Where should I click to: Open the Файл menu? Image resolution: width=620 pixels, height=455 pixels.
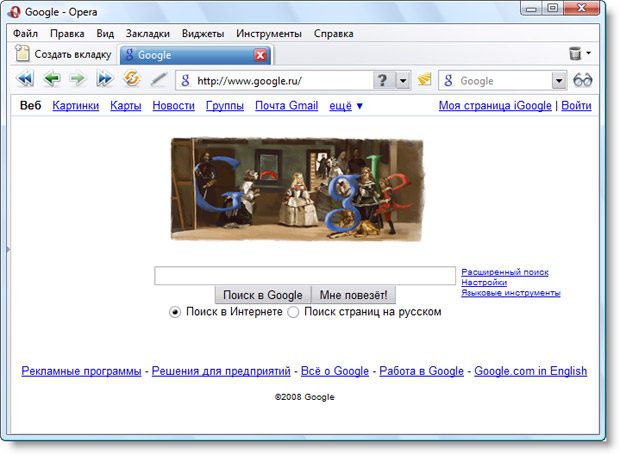coord(25,34)
